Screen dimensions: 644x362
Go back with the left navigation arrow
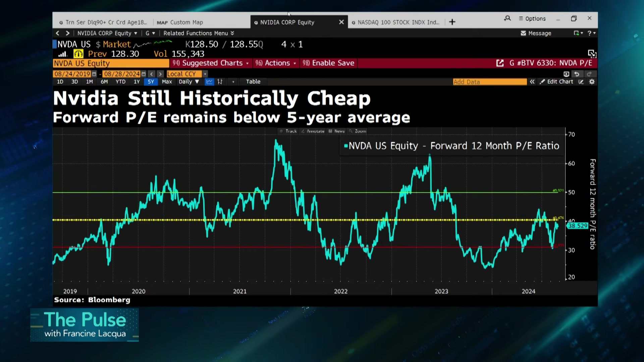point(58,33)
